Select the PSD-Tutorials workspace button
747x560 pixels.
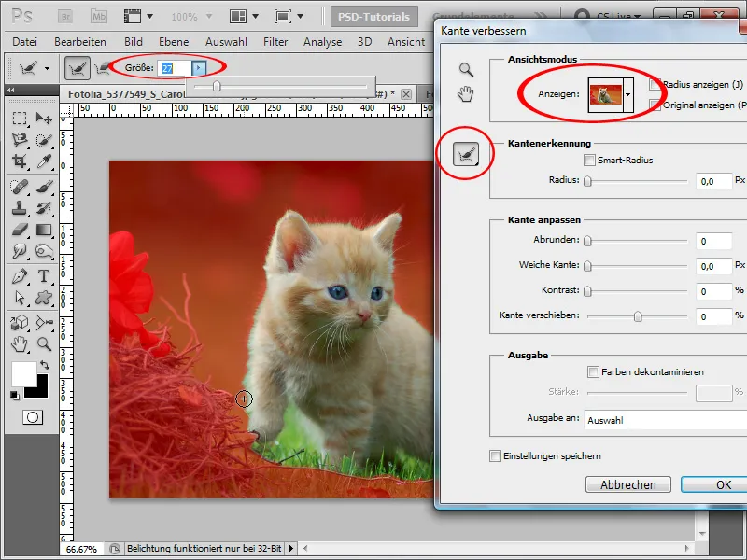(x=374, y=17)
